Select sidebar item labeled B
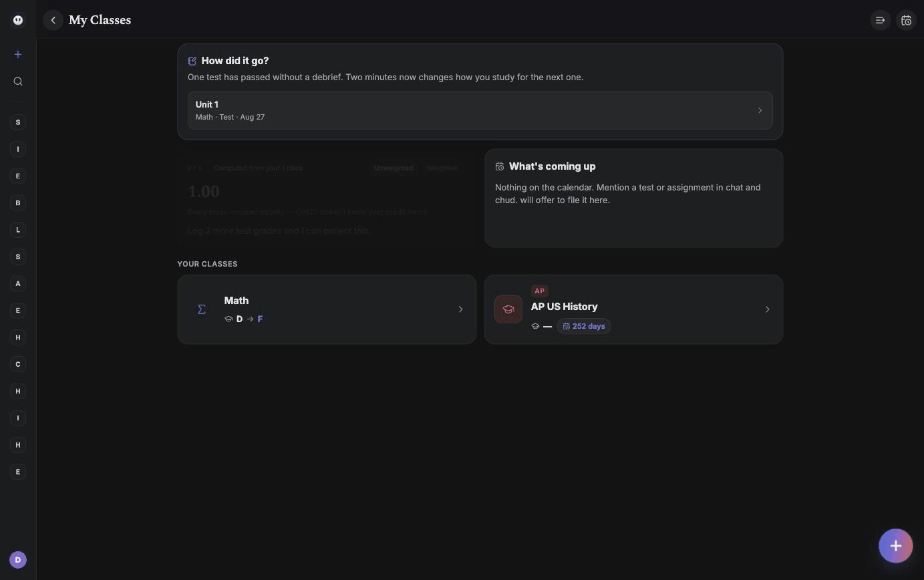Image resolution: width=924 pixels, height=580 pixels. 18,203
